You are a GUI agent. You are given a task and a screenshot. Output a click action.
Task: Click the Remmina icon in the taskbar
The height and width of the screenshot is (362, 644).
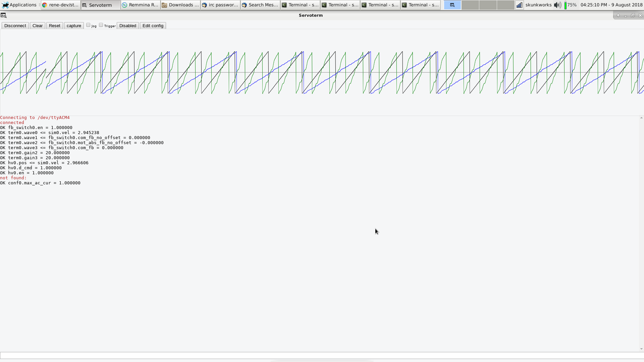[124, 5]
